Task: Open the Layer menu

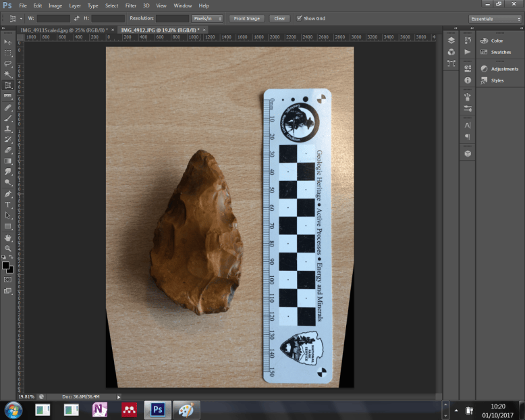Action: 75,5
